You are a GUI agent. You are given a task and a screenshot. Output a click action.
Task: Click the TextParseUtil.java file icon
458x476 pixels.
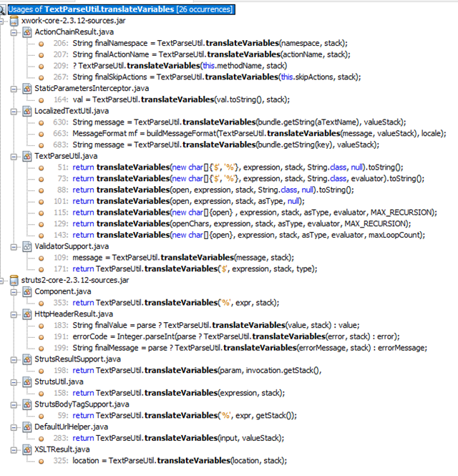point(27,156)
